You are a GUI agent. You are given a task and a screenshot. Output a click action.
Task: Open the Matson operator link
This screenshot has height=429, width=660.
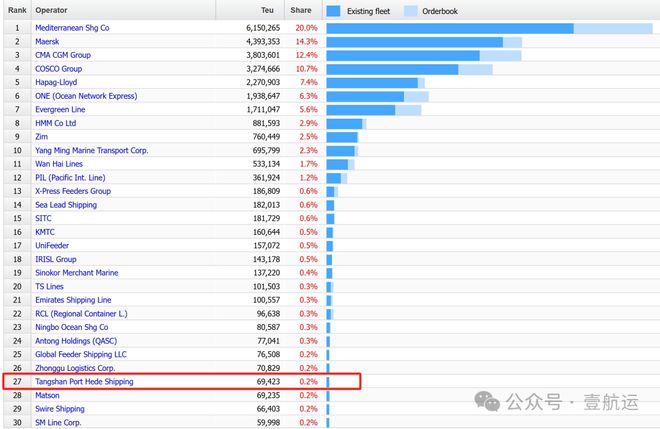click(x=48, y=395)
